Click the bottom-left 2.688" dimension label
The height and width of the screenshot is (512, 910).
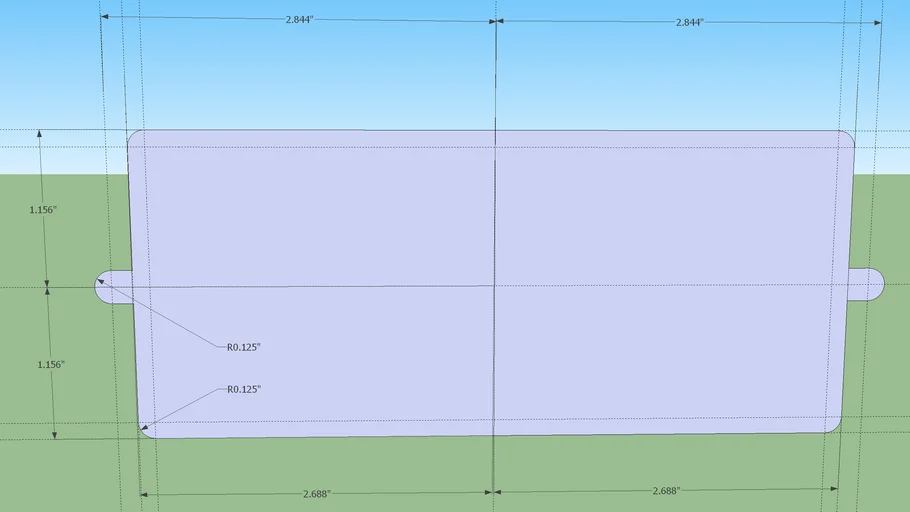316,493
